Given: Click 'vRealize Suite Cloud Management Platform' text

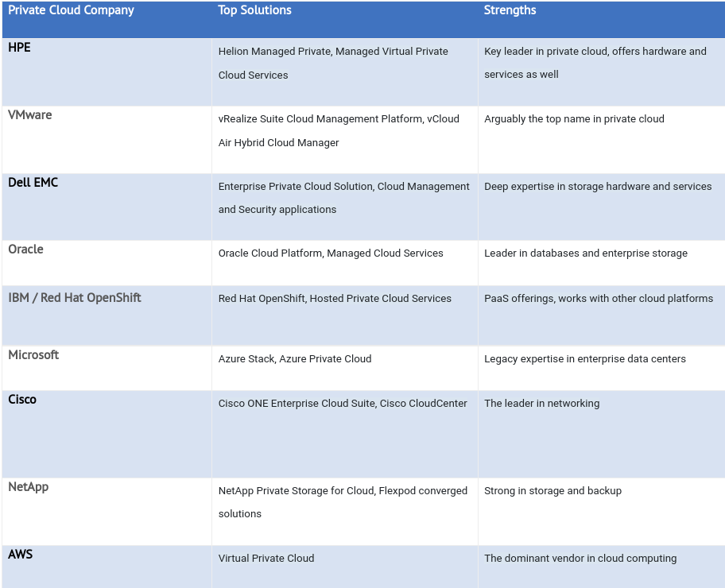Looking at the screenshot, I should 320,119.
